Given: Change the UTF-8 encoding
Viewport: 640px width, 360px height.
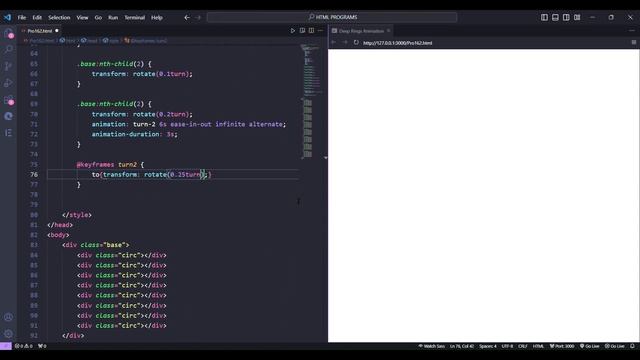Looking at the screenshot, I should click(x=507, y=346).
